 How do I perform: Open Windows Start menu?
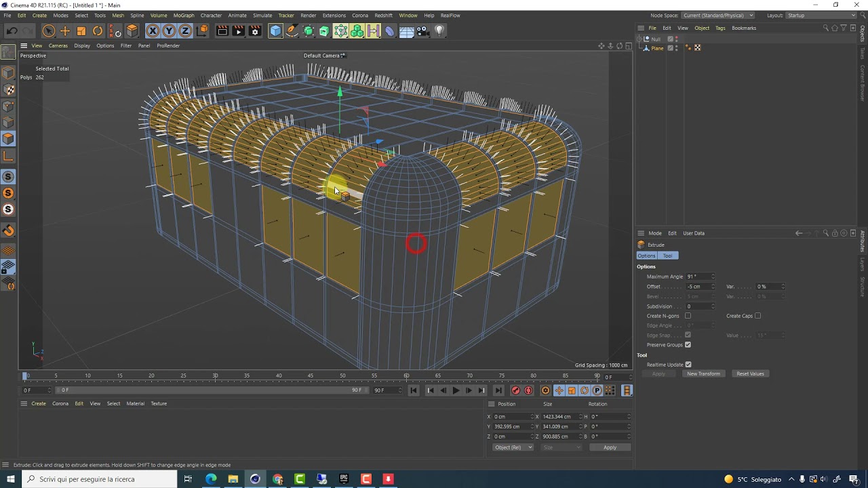(x=11, y=479)
